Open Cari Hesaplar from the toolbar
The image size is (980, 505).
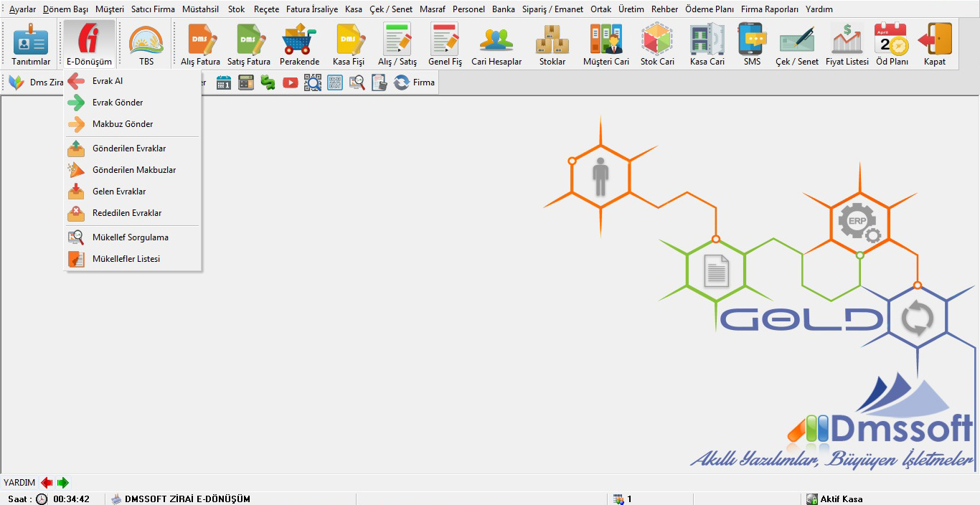pos(496,44)
